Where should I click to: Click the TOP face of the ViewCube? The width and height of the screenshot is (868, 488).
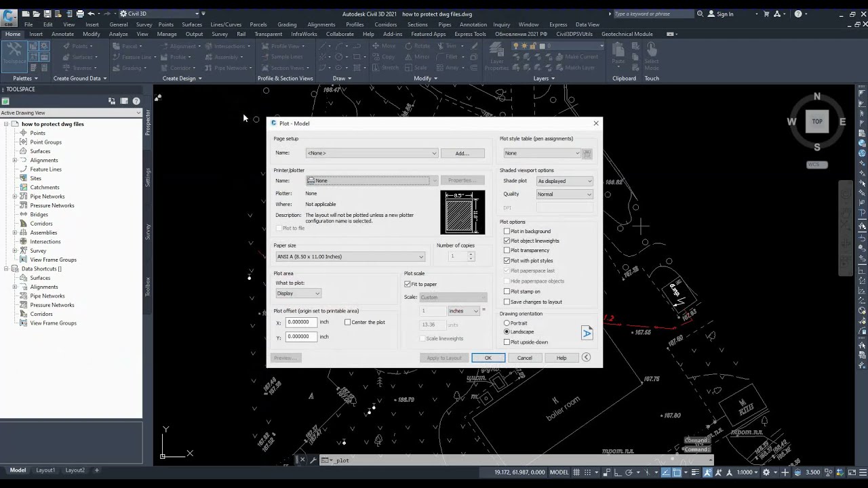(817, 121)
